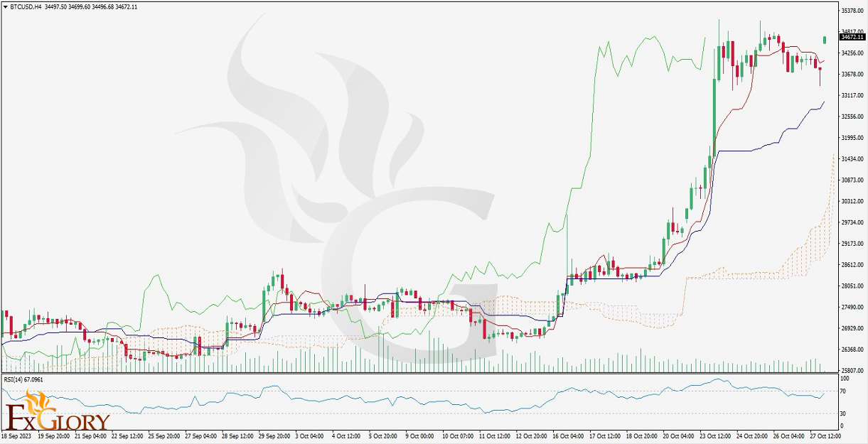Click the 29734.00 price axis label
Viewport: 868px width, 444px height.
tap(852, 222)
